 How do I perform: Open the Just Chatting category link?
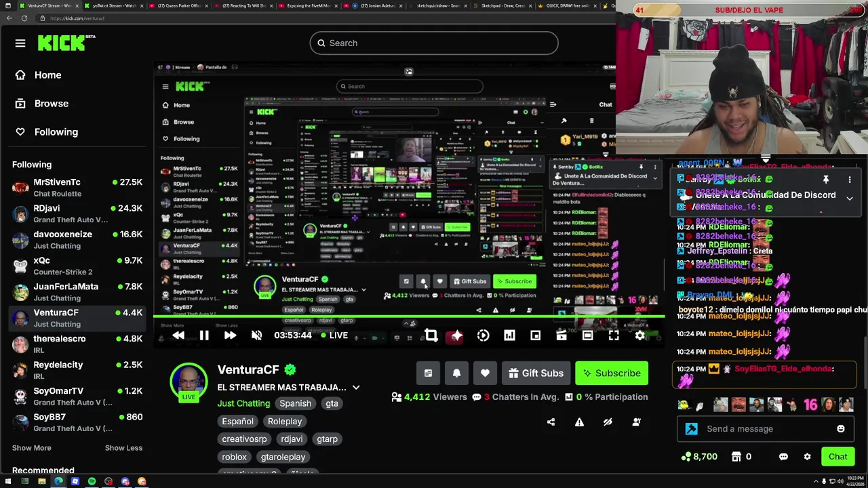[243, 403]
